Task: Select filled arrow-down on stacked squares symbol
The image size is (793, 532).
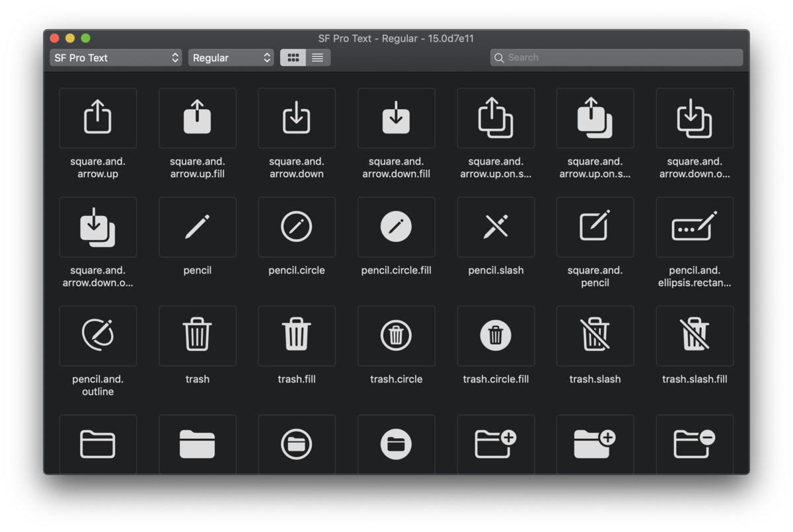Action: [98, 227]
